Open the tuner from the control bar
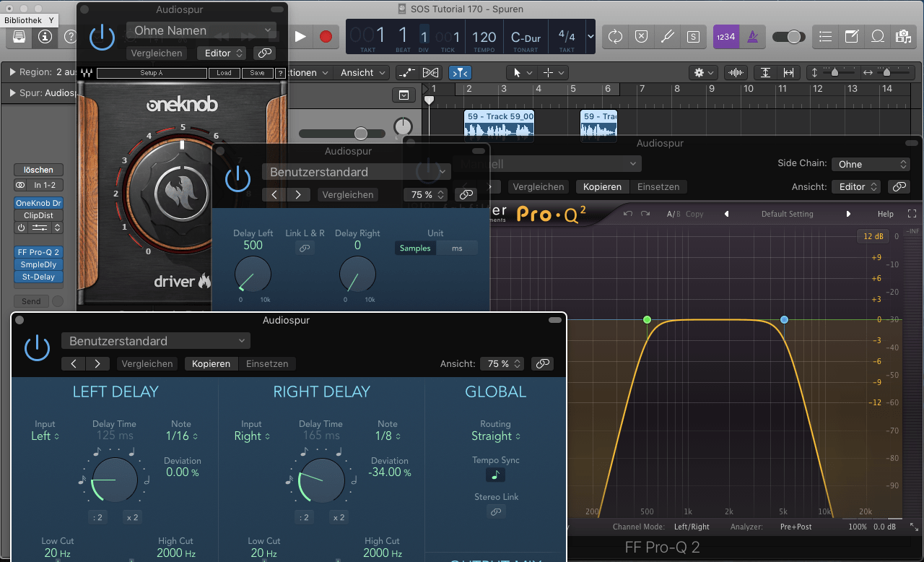The width and height of the screenshot is (924, 562). point(668,36)
